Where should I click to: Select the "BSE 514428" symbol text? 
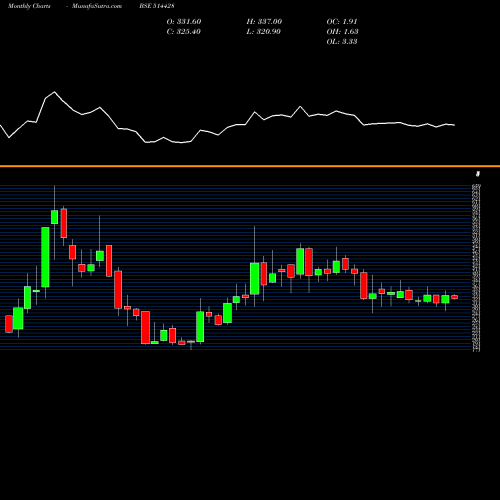point(157,6)
